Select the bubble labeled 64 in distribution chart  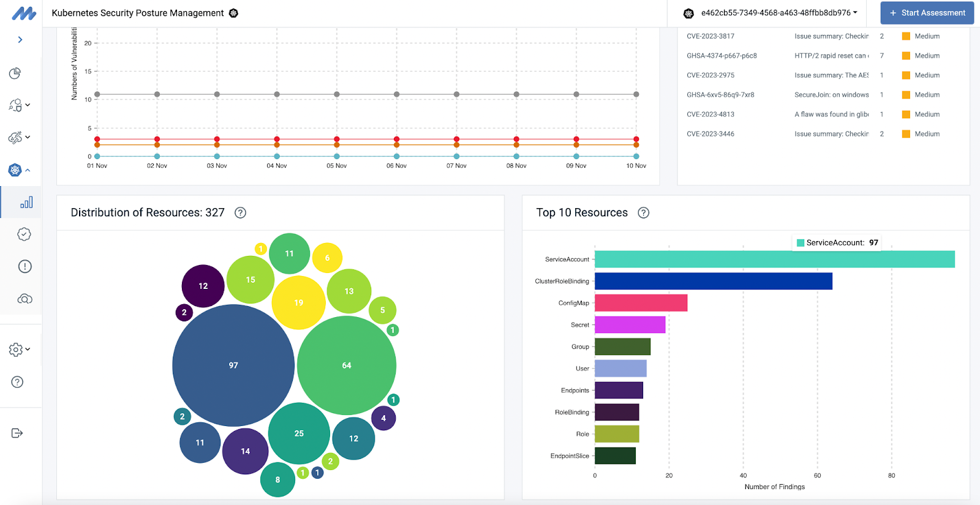pyautogui.click(x=347, y=365)
